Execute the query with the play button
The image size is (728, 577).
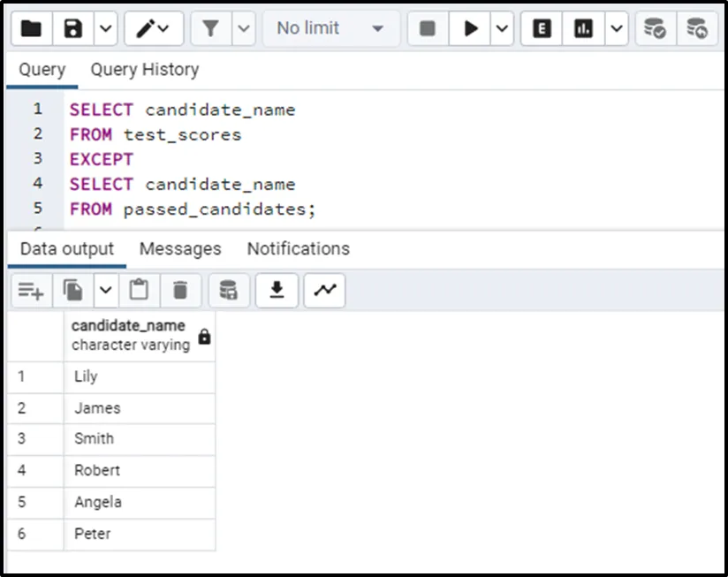[x=469, y=29]
